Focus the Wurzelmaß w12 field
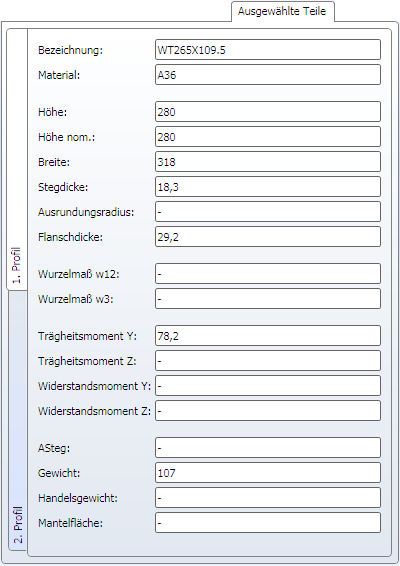The image size is (400, 566). [x=268, y=274]
